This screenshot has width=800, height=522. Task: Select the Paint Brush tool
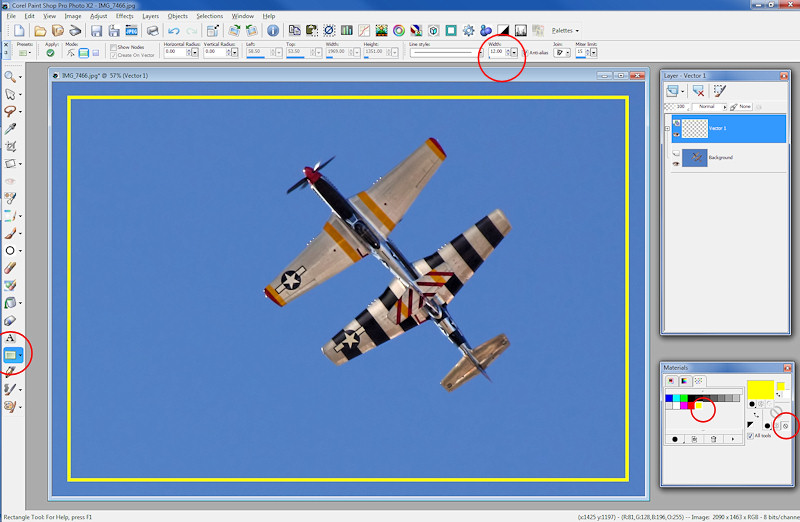pyautogui.click(x=11, y=233)
